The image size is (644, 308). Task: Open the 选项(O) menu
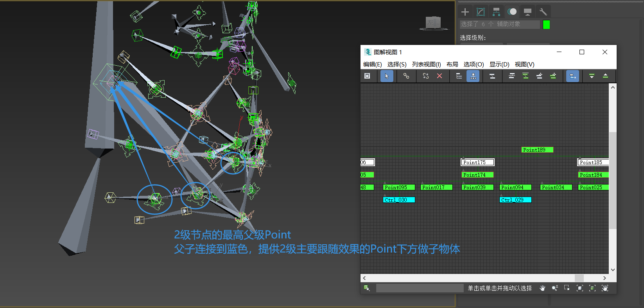[474, 64]
